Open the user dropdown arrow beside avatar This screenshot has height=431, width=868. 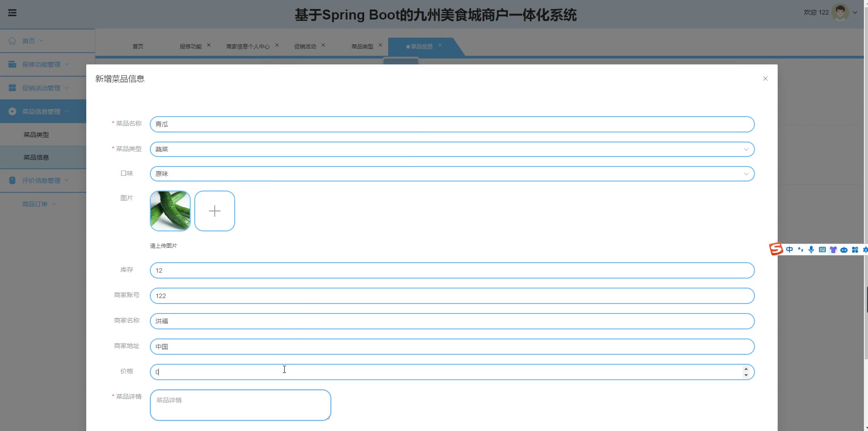coord(855,13)
